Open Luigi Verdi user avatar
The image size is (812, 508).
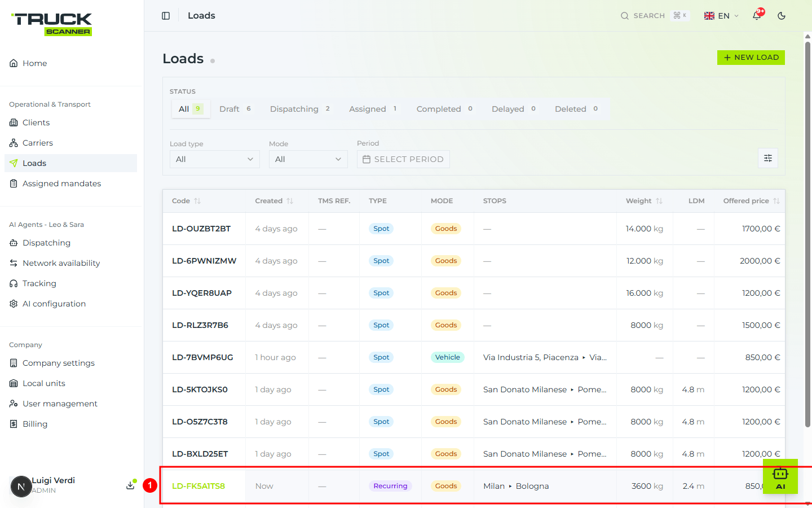(x=21, y=487)
